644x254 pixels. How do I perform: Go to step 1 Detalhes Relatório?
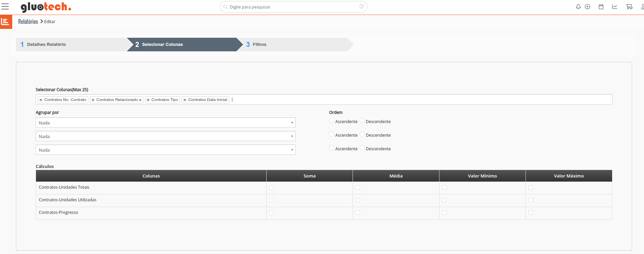pos(47,45)
